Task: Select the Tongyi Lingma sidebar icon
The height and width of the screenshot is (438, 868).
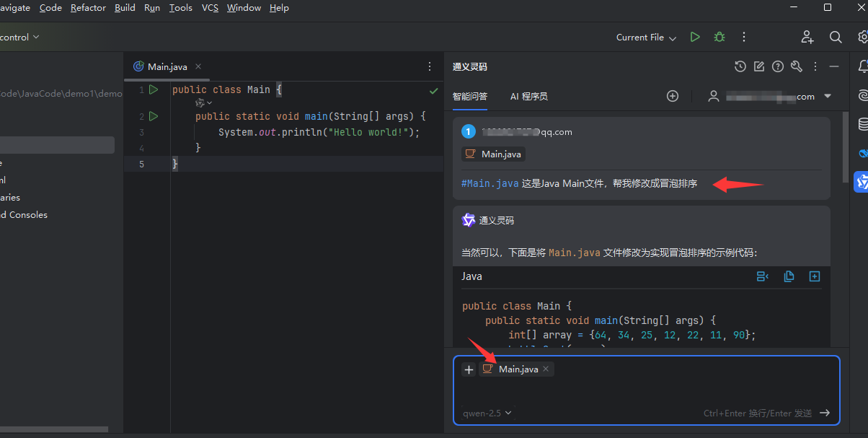Action: [862, 182]
